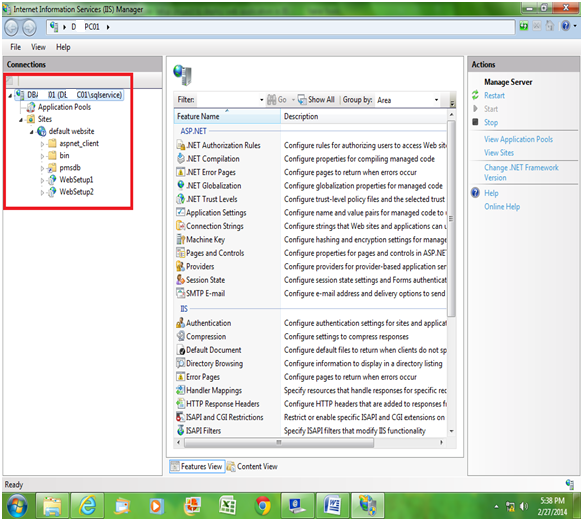Click the Windows Start button
Image resolution: width=583 pixels, height=521 pixels.
pyautogui.click(x=17, y=506)
